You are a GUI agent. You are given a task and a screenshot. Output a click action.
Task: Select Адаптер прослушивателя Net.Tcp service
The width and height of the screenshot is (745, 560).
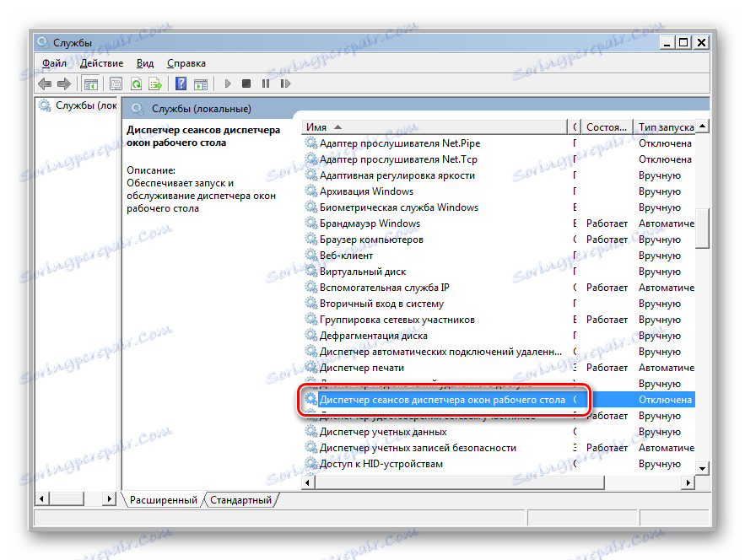click(398, 159)
